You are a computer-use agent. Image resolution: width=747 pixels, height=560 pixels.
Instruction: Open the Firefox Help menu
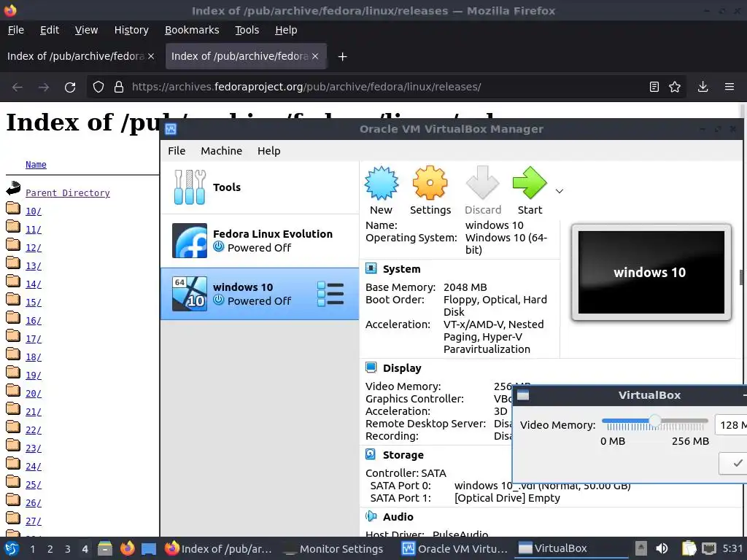pos(286,30)
